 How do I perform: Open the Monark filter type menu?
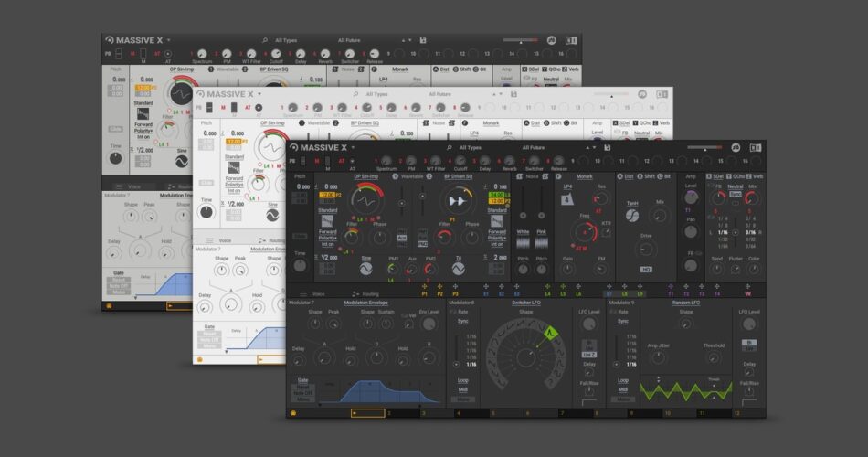[x=585, y=175]
